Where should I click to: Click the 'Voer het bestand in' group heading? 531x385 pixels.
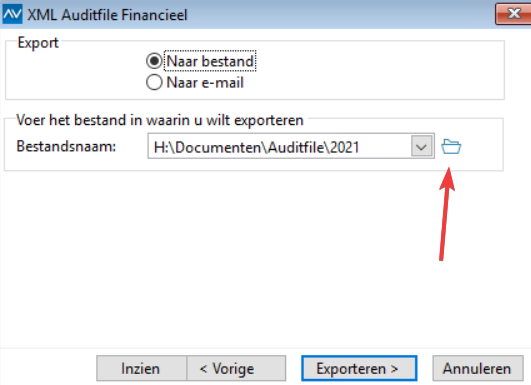[160, 120]
